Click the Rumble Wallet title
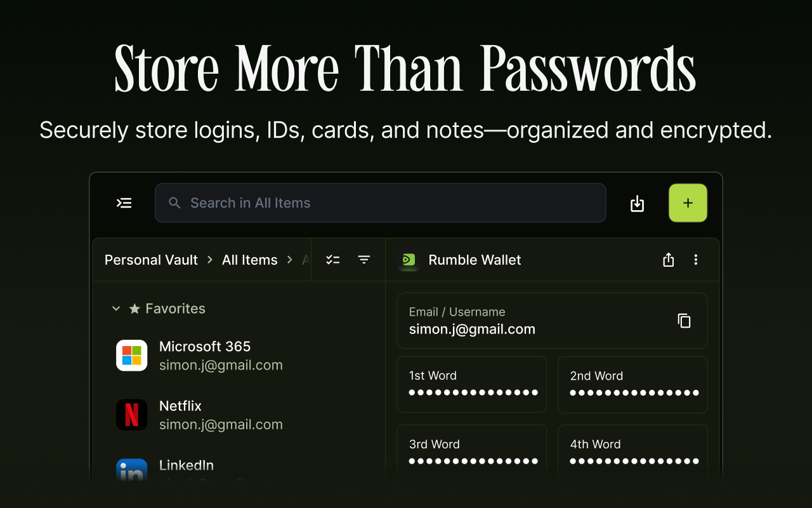 [475, 260]
